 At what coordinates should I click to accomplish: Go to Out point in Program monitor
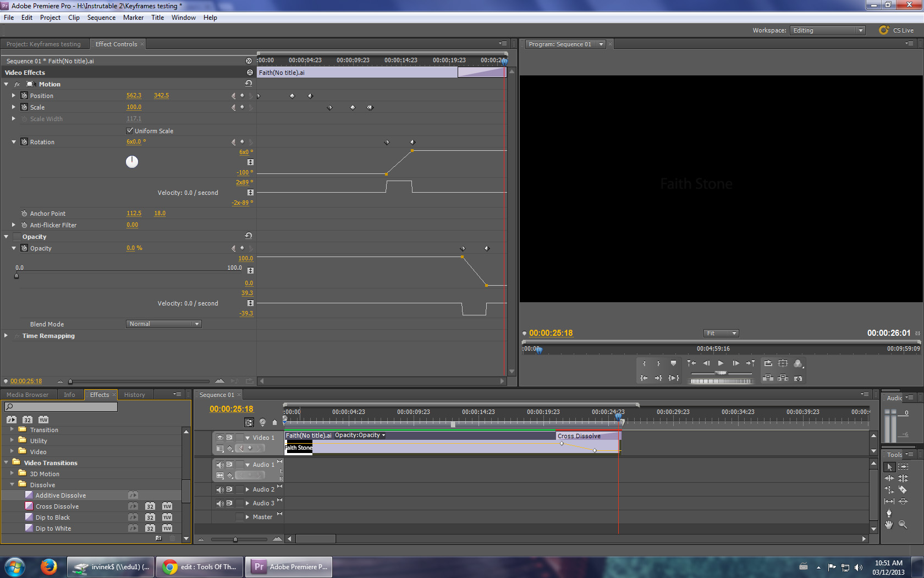(x=658, y=378)
